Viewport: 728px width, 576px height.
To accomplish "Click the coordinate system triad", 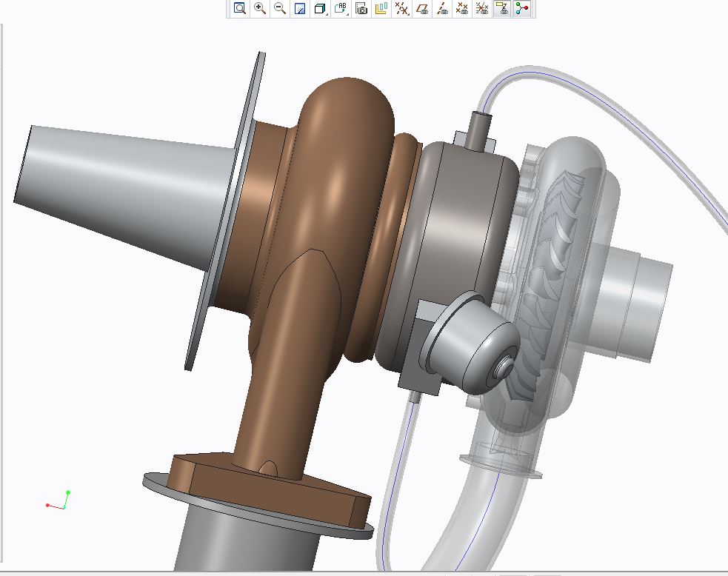I will 59,500.
